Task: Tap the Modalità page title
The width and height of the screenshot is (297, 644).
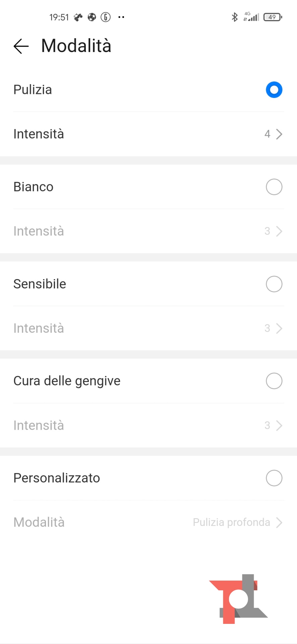Action: 76,46
